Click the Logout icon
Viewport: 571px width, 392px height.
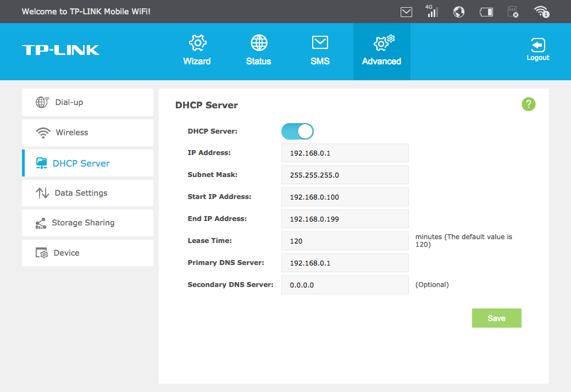[x=537, y=49]
